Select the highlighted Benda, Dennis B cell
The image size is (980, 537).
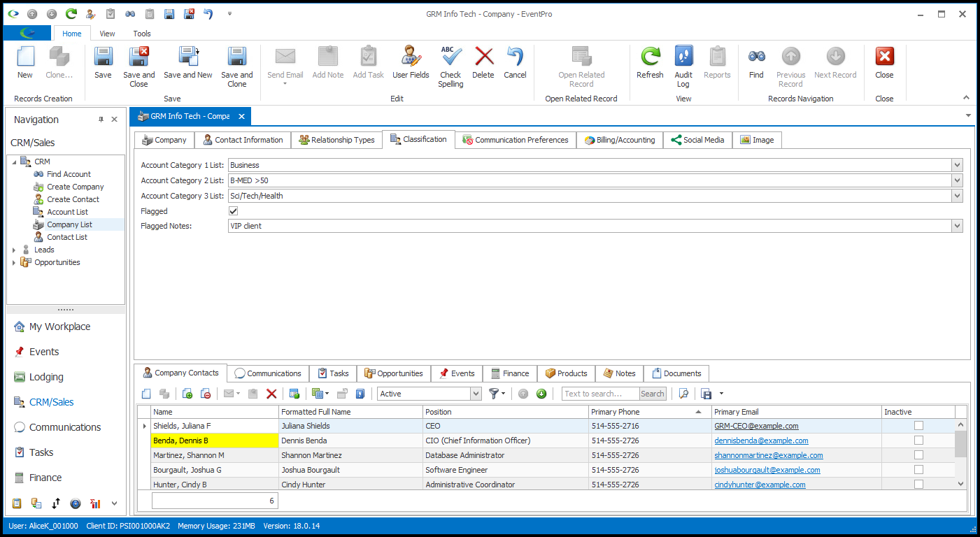215,441
